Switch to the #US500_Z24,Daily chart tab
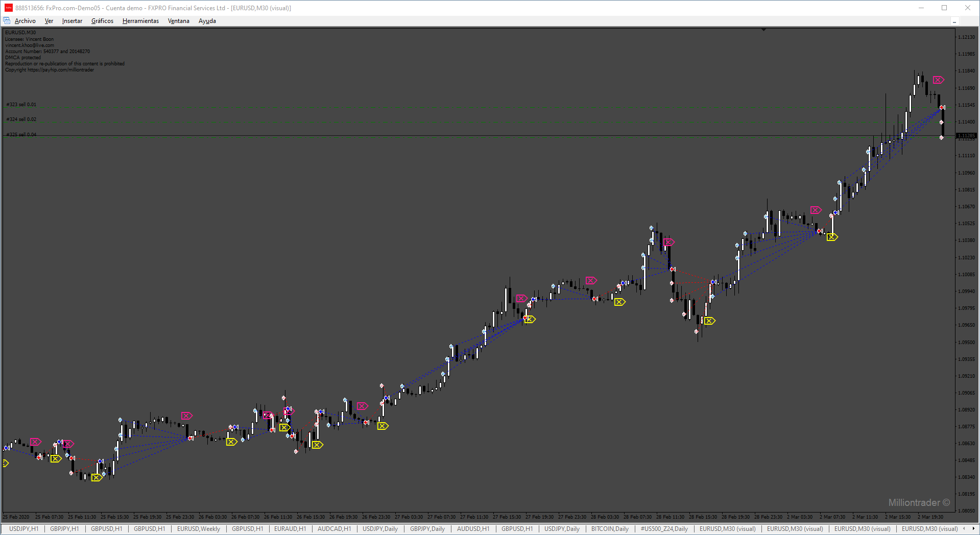 (664, 529)
